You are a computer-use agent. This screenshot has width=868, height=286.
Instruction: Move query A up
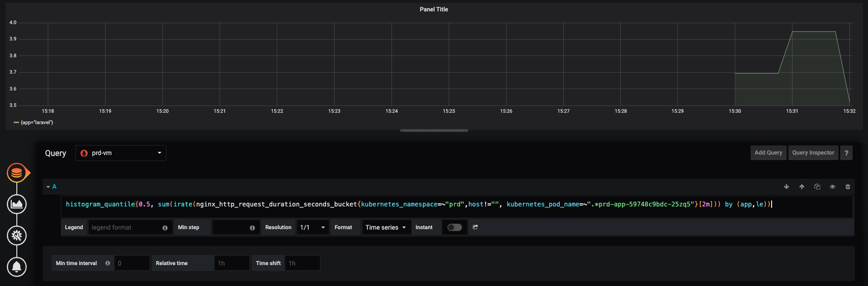click(802, 187)
